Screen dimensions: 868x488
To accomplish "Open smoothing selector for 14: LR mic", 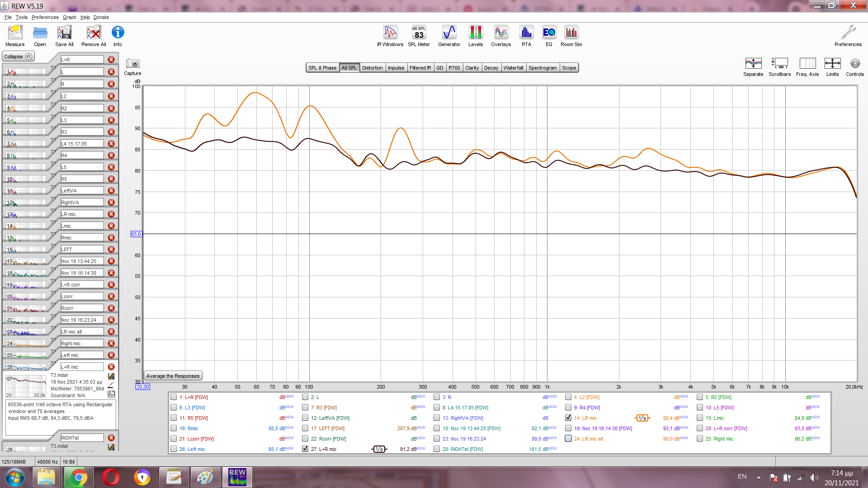I will (x=642, y=418).
